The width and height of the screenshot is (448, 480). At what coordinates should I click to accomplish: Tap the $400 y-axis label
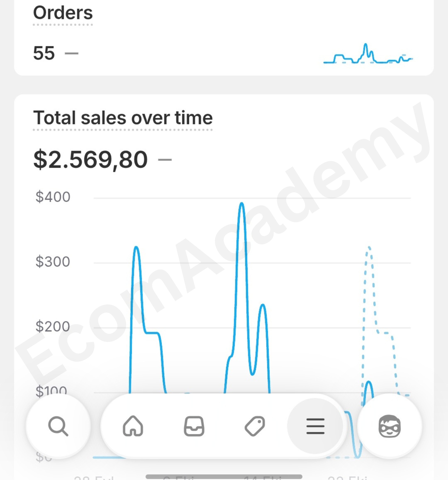[x=53, y=197]
